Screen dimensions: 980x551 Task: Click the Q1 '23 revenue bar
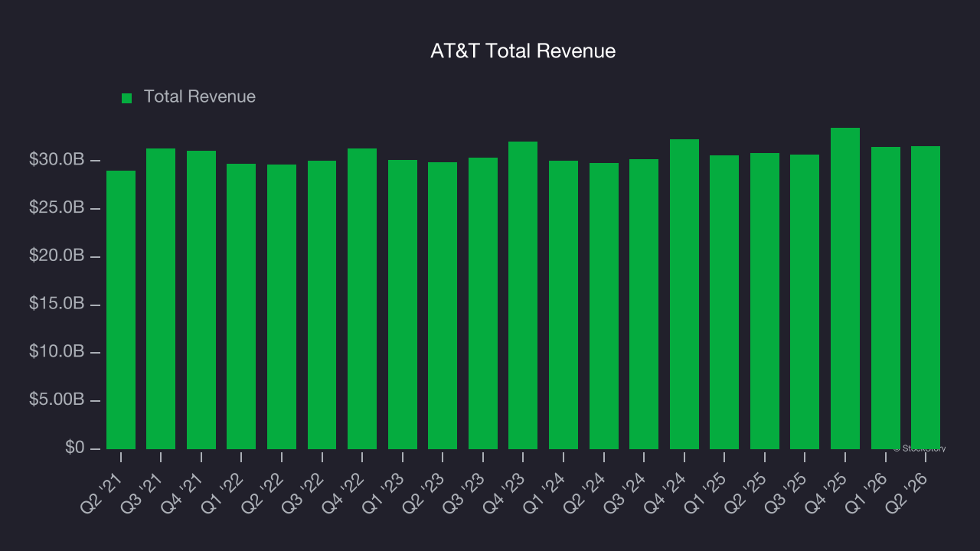pos(403,305)
